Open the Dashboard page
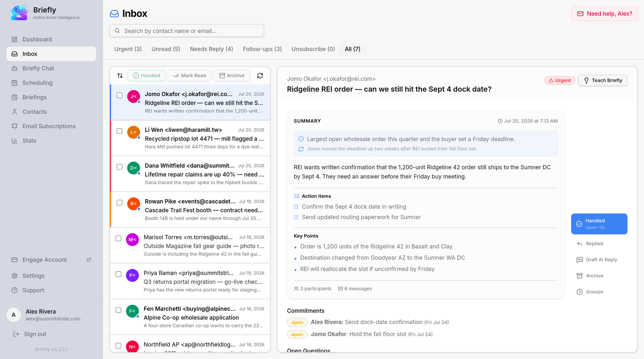 click(x=51, y=39)
